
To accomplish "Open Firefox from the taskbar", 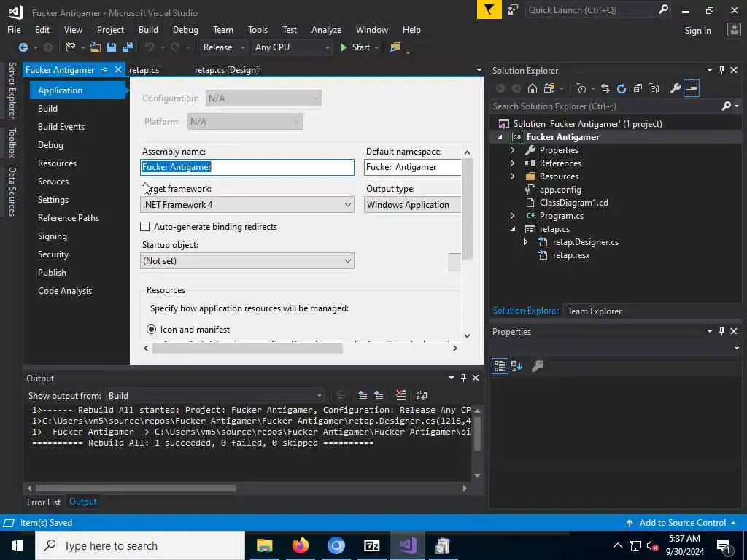I will [x=300, y=545].
